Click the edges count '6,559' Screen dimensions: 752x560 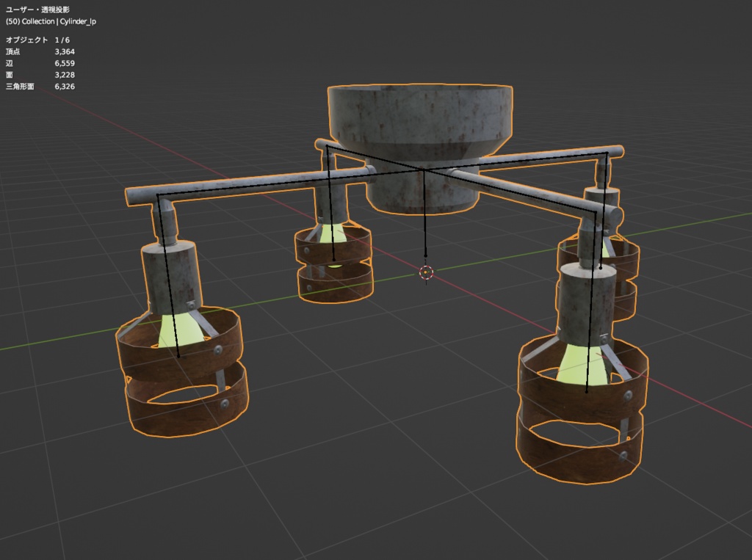[x=65, y=63]
